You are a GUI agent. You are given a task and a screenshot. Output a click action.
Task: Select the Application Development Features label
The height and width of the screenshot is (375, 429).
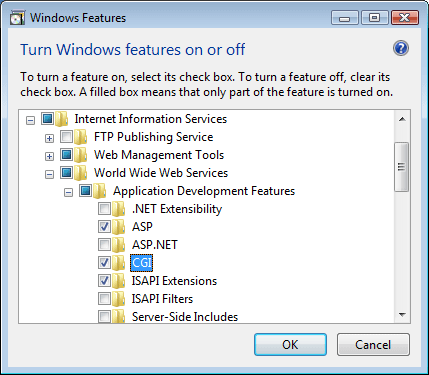(x=204, y=191)
